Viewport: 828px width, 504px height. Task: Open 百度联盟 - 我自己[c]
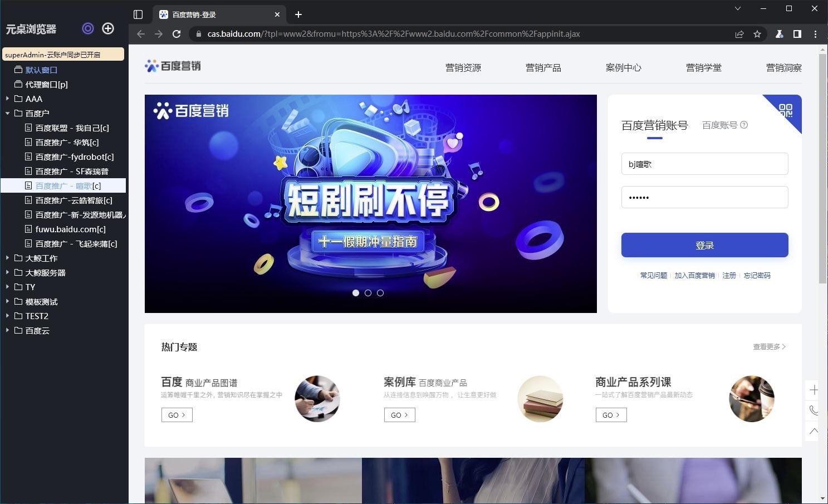72,128
